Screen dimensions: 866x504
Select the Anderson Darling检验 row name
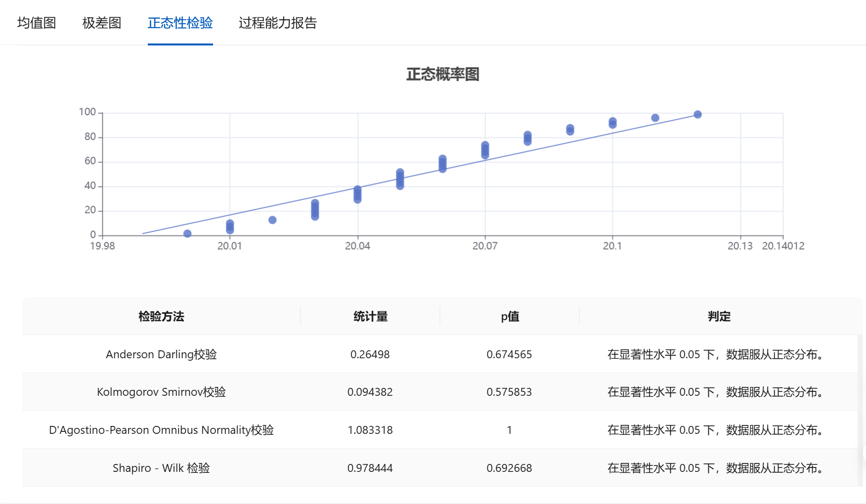(x=161, y=354)
